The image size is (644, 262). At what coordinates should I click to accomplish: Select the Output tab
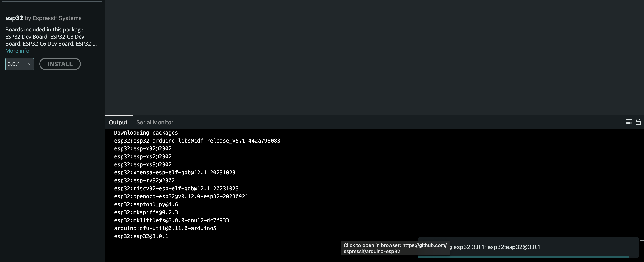(x=118, y=122)
